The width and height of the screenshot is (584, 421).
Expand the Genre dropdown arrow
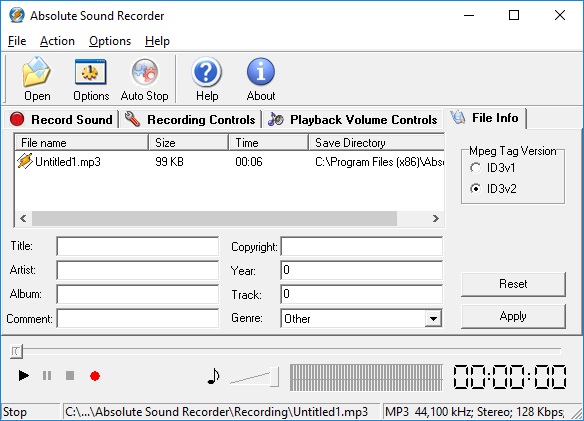(433, 319)
